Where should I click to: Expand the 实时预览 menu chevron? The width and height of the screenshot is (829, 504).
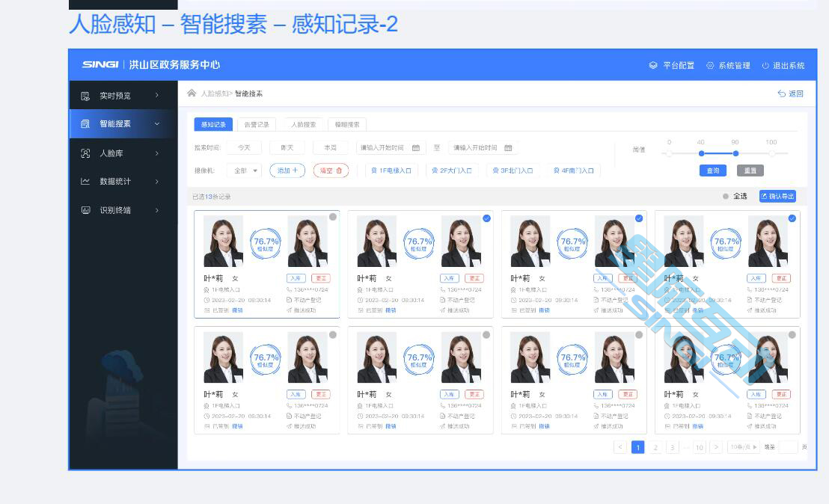157,95
